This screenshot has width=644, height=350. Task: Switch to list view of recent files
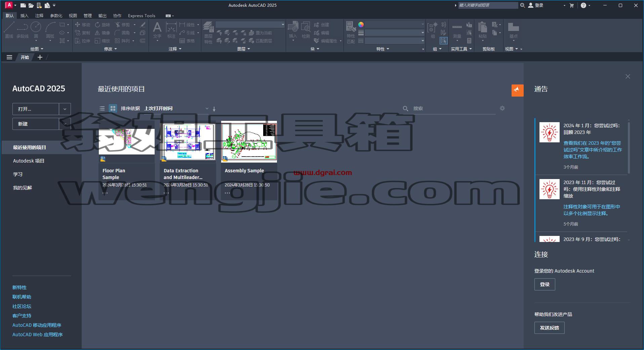coord(102,108)
